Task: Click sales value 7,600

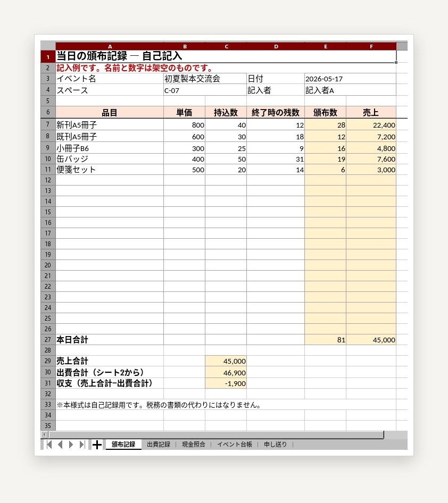Action: 371,159
